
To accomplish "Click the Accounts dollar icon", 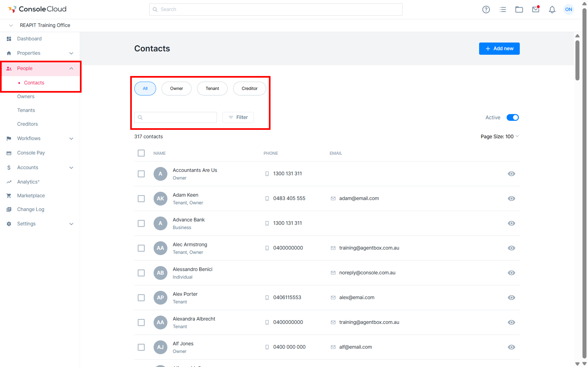I will [9, 168].
